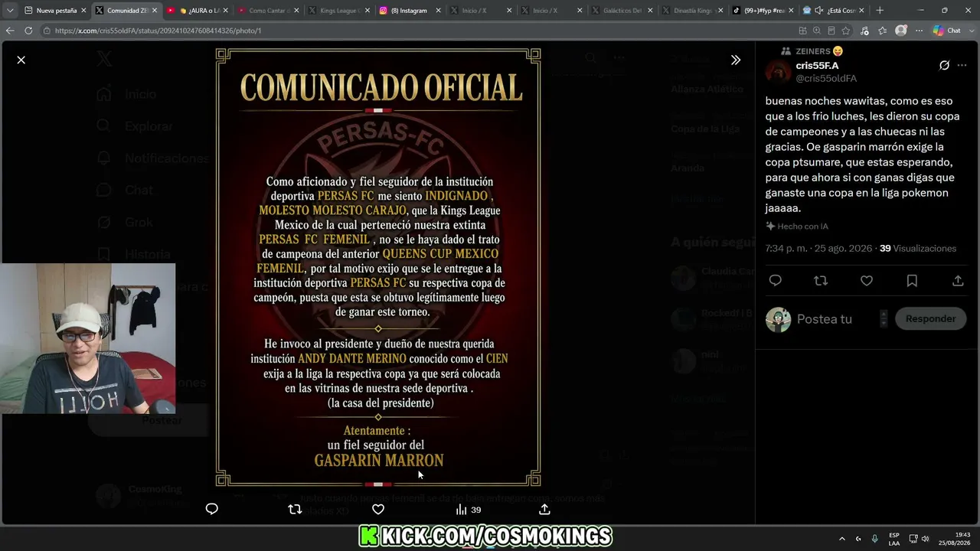Switch to the 'Como Cantar' tab
Image resolution: width=980 pixels, height=551 pixels.
(x=266, y=11)
